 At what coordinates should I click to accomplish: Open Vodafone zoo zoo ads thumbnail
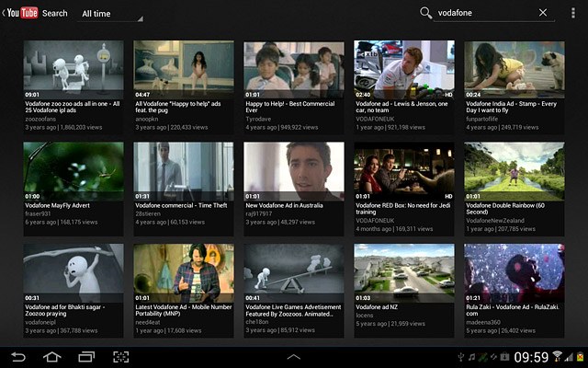73,70
